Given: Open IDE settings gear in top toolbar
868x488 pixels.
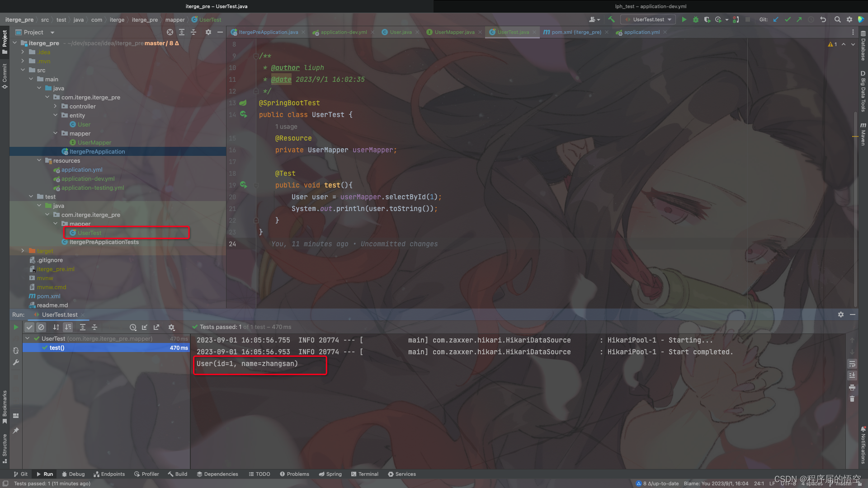Looking at the screenshot, I should click(849, 19).
